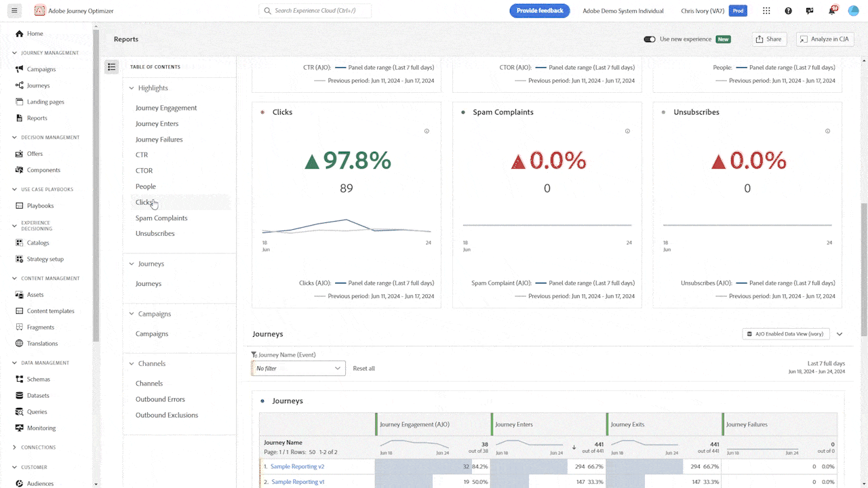
Task: Expand the Journeys panel chevron
Action: (x=840, y=334)
